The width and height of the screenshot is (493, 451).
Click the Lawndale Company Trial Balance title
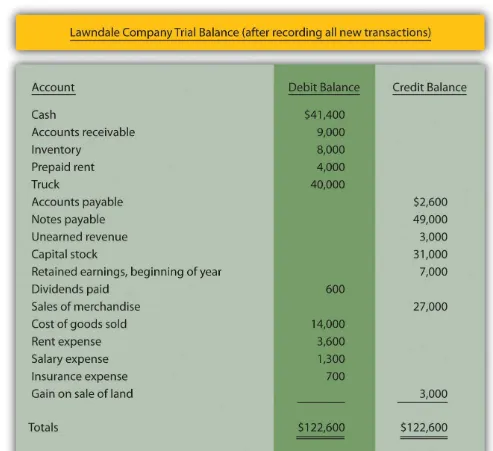pyautogui.click(x=250, y=32)
